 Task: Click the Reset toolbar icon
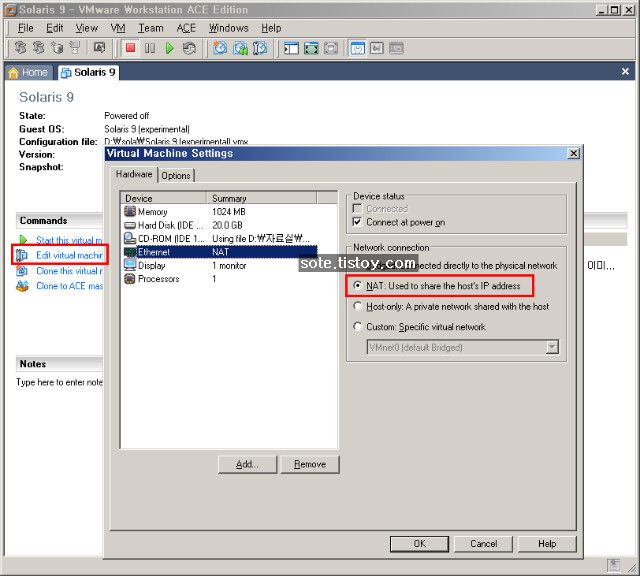(189, 48)
